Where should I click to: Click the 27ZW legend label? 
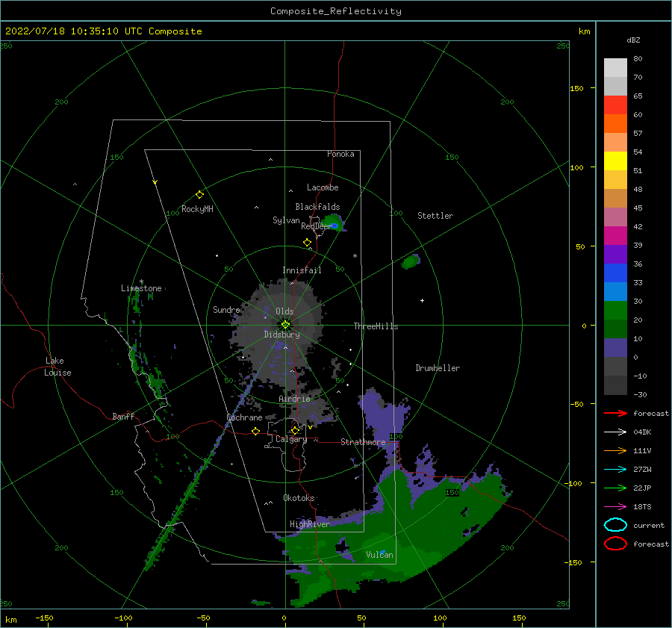(x=642, y=470)
